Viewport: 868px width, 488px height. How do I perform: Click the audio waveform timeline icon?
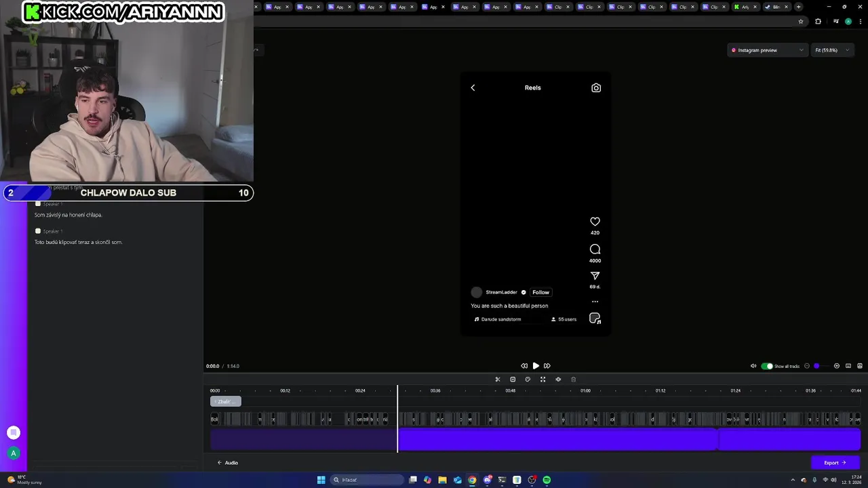pyautogui.click(x=558, y=380)
